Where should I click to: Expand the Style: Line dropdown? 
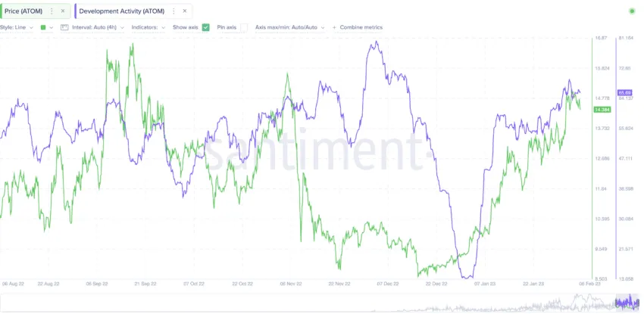point(17,27)
